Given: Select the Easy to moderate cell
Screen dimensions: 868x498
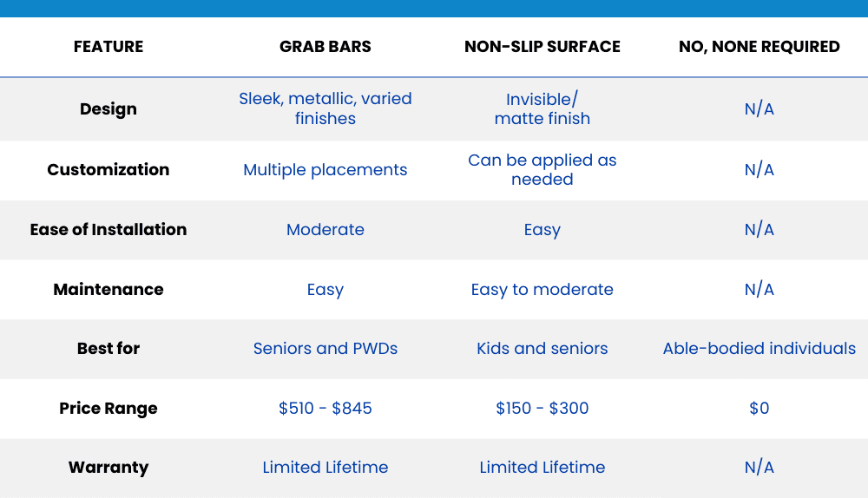Looking at the screenshot, I should [542, 290].
